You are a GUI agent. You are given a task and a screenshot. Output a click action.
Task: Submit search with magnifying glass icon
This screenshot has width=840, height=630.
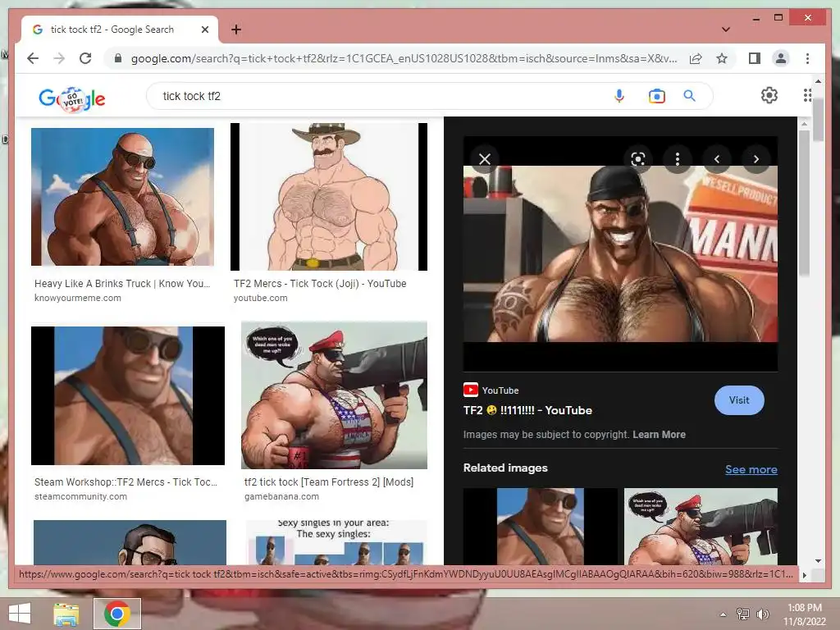pos(689,96)
